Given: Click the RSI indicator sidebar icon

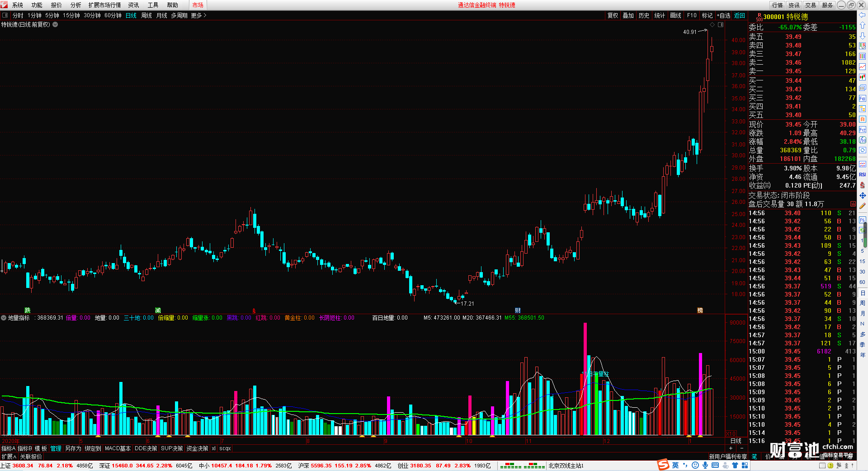Looking at the screenshot, I should coord(862,174).
